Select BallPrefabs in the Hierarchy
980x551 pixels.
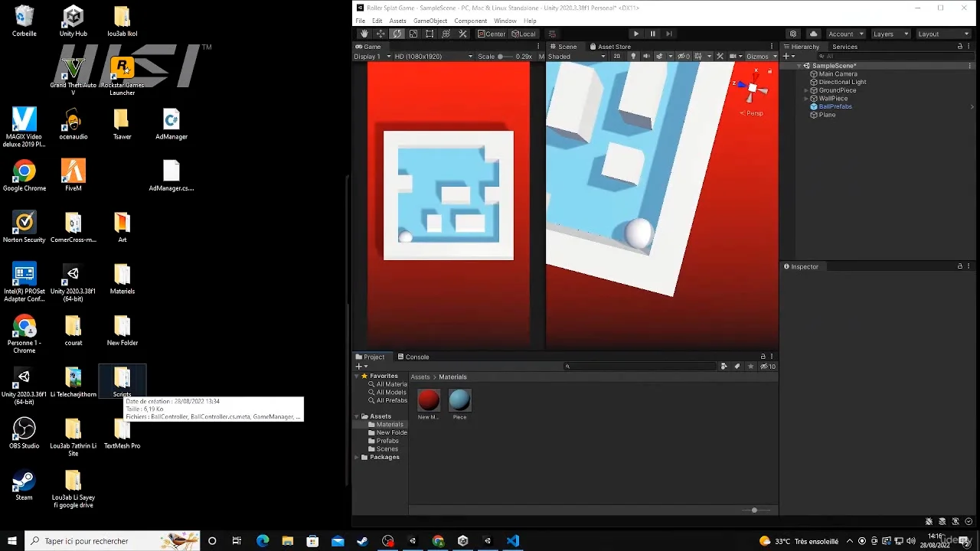[x=835, y=106]
